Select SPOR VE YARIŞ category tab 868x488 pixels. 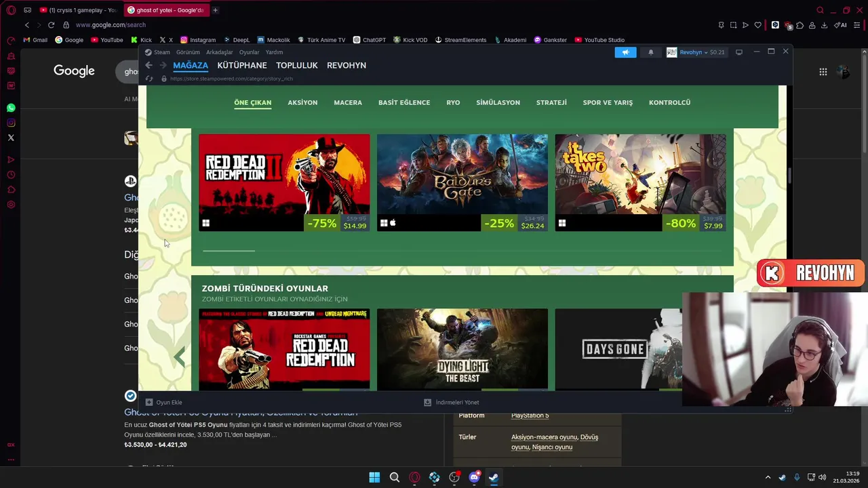click(608, 102)
